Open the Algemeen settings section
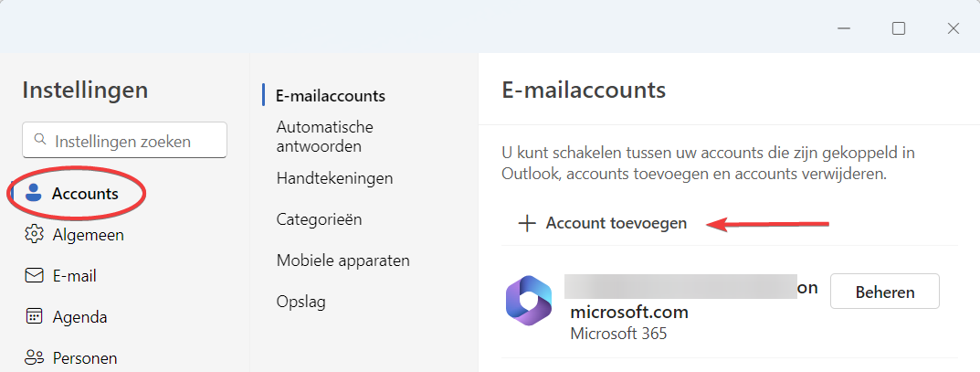The height and width of the screenshot is (372, 980). tap(88, 235)
